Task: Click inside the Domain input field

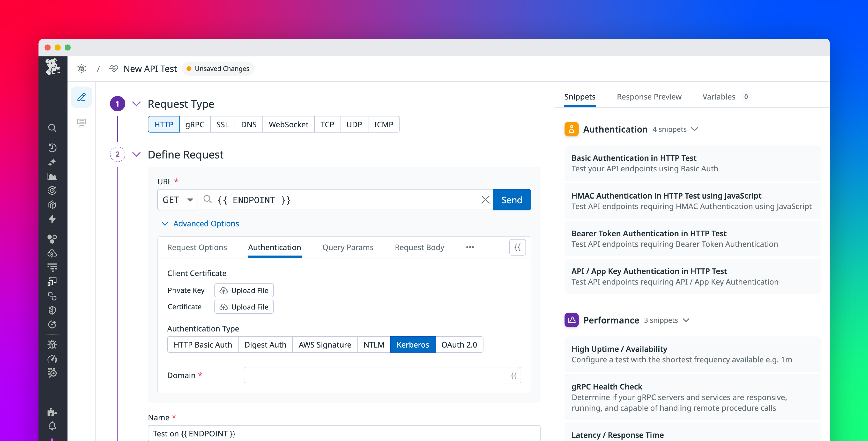Action: pyautogui.click(x=371, y=375)
